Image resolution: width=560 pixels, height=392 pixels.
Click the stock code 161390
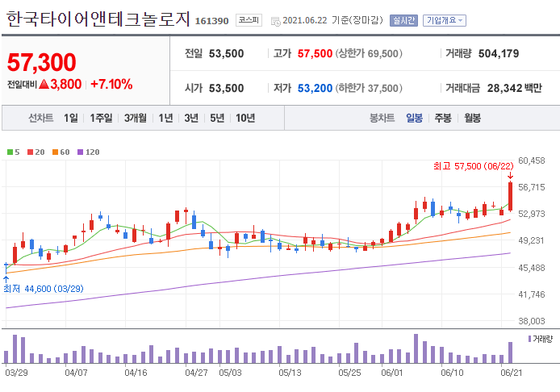tap(211, 21)
